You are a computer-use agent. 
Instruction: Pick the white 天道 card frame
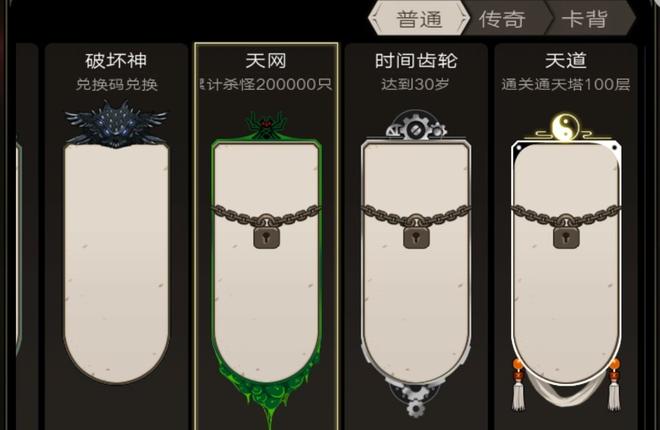(566, 263)
